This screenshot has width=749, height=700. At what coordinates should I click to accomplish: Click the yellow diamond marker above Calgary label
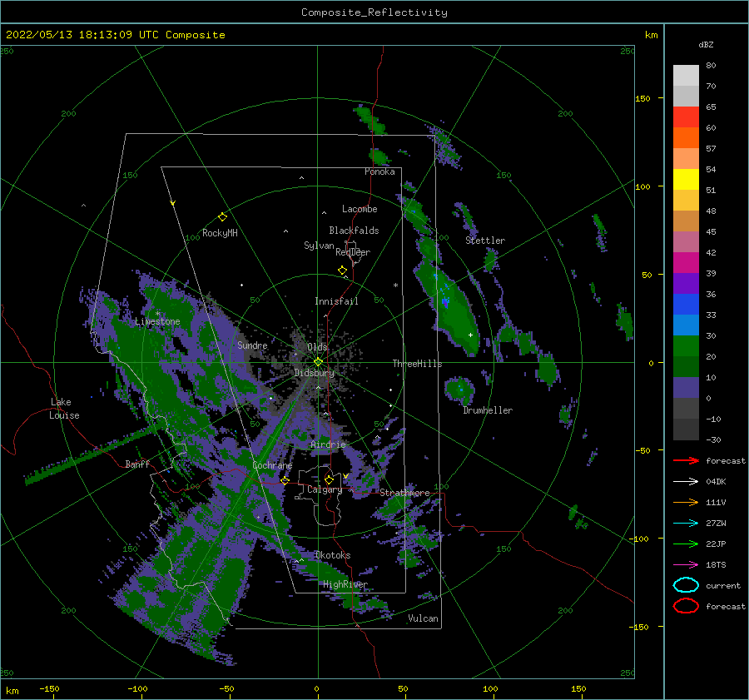click(329, 479)
